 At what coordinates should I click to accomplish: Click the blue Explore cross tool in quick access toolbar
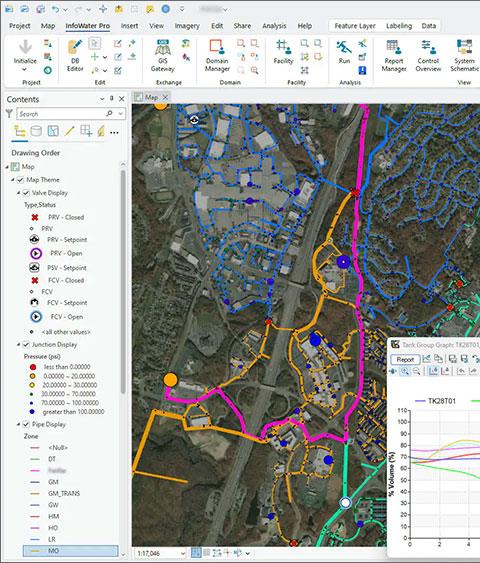[103, 9]
